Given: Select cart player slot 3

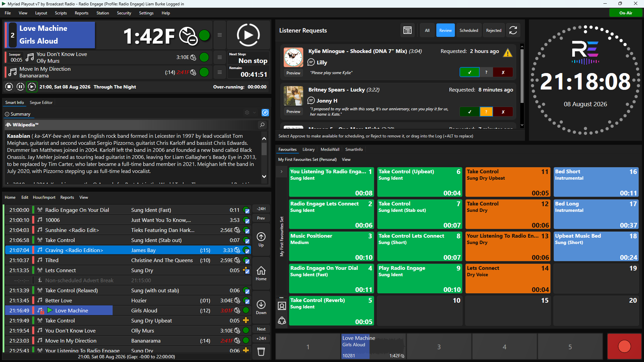Looking at the screenshot, I should (x=439, y=347).
